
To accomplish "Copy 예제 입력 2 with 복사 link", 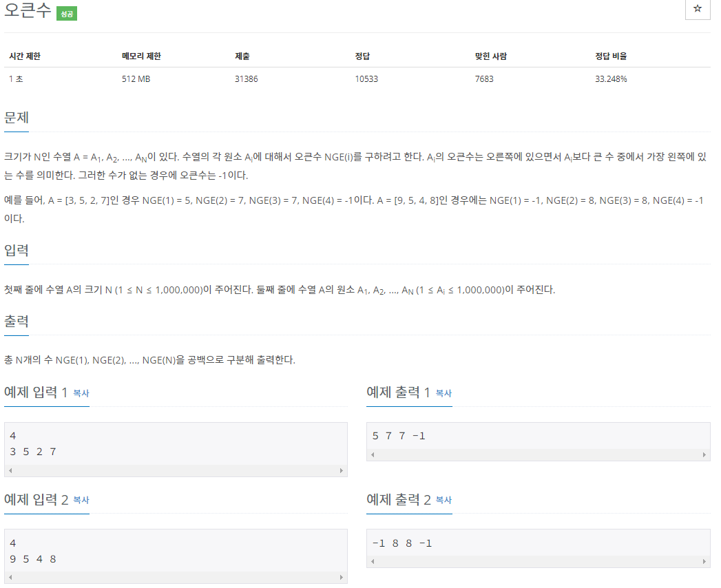I will pos(81,500).
